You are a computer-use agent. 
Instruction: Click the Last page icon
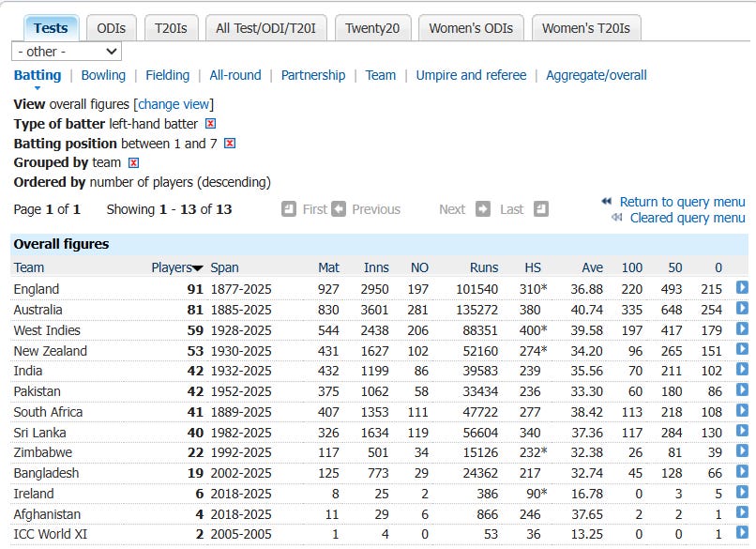point(541,209)
